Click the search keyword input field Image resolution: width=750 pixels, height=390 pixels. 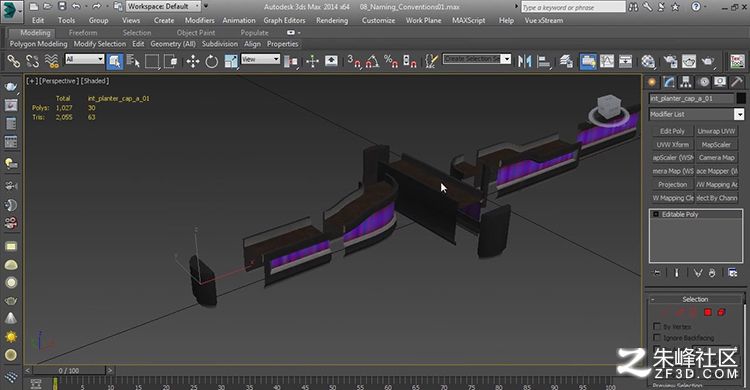pyautogui.click(x=573, y=7)
